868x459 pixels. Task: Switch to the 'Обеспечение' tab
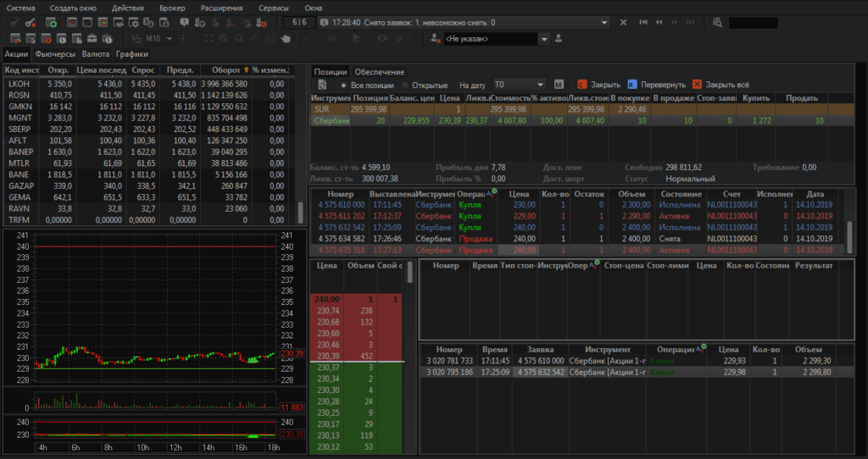(x=379, y=71)
